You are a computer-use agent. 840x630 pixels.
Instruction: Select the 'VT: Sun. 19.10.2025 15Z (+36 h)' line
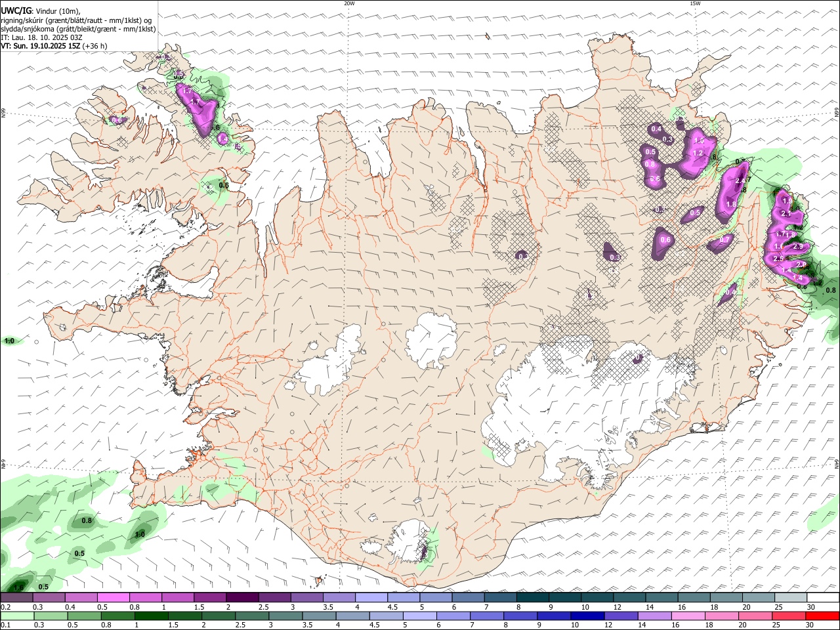coord(54,46)
